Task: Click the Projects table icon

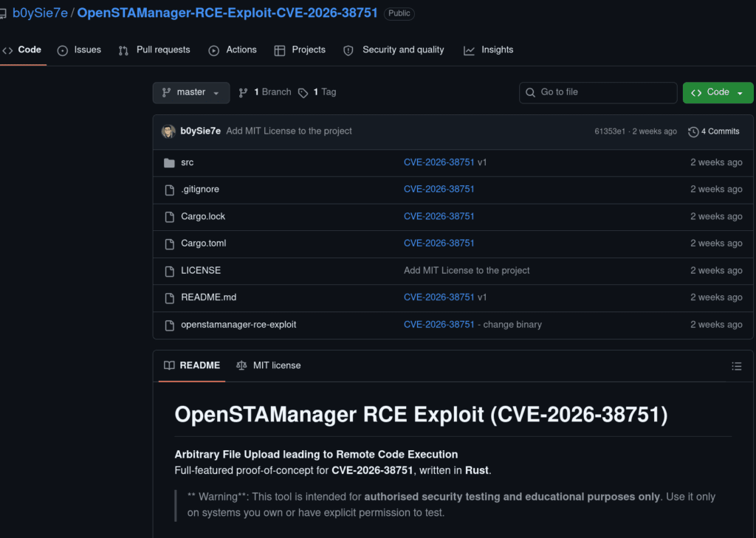Action: tap(280, 51)
